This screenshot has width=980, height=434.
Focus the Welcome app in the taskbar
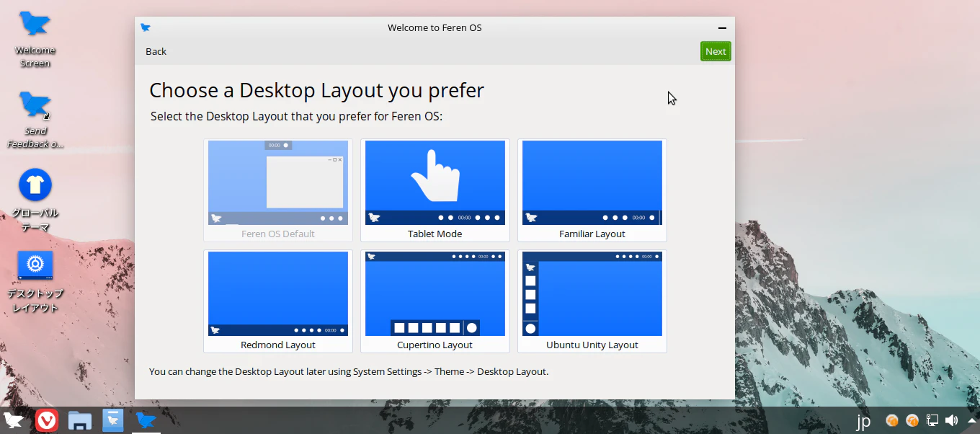coord(146,420)
